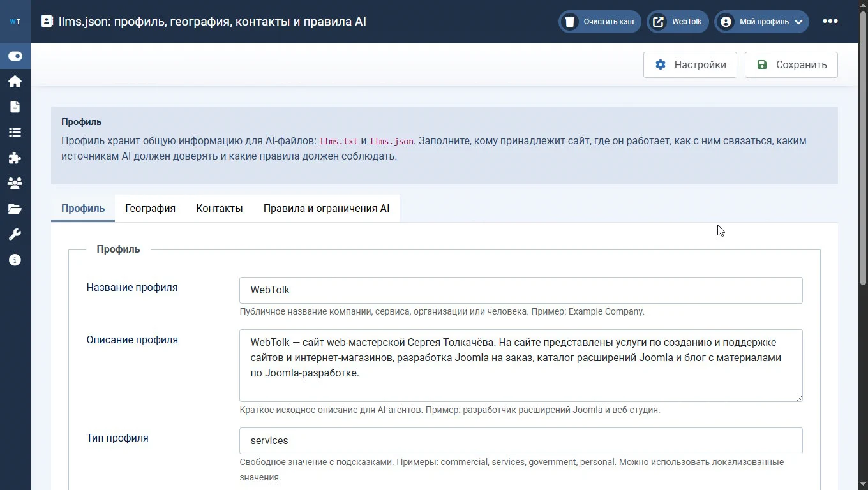
Task: Click the gear icon on Настройки
Action: click(x=661, y=64)
